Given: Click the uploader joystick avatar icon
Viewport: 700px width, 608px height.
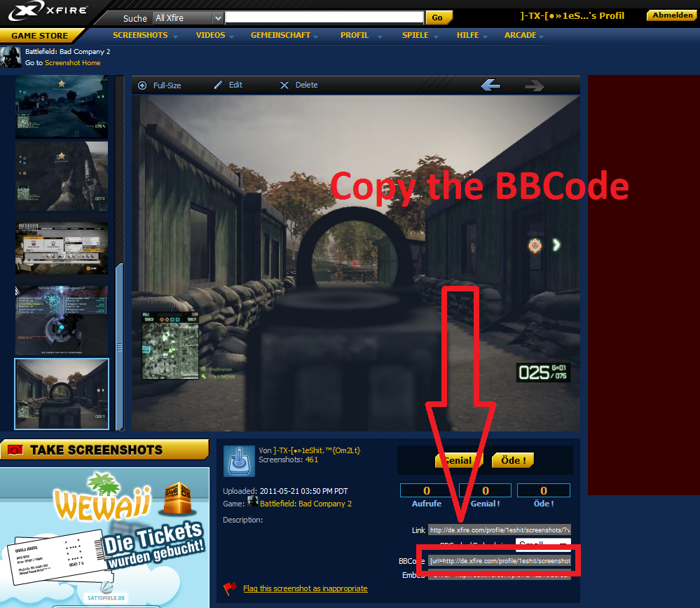Looking at the screenshot, I should [239, 461].
